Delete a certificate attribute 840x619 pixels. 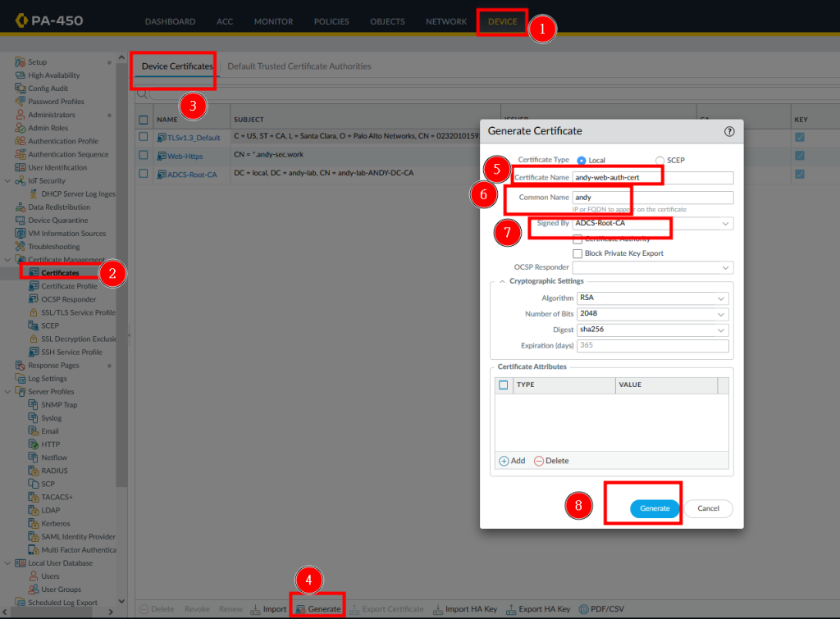551,461
